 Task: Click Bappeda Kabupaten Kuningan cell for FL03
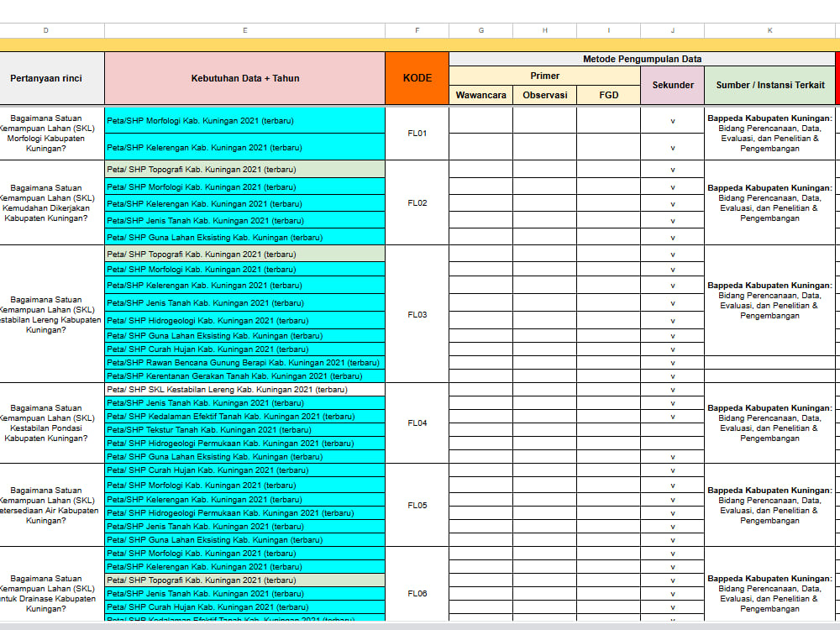tap(769, 301)
